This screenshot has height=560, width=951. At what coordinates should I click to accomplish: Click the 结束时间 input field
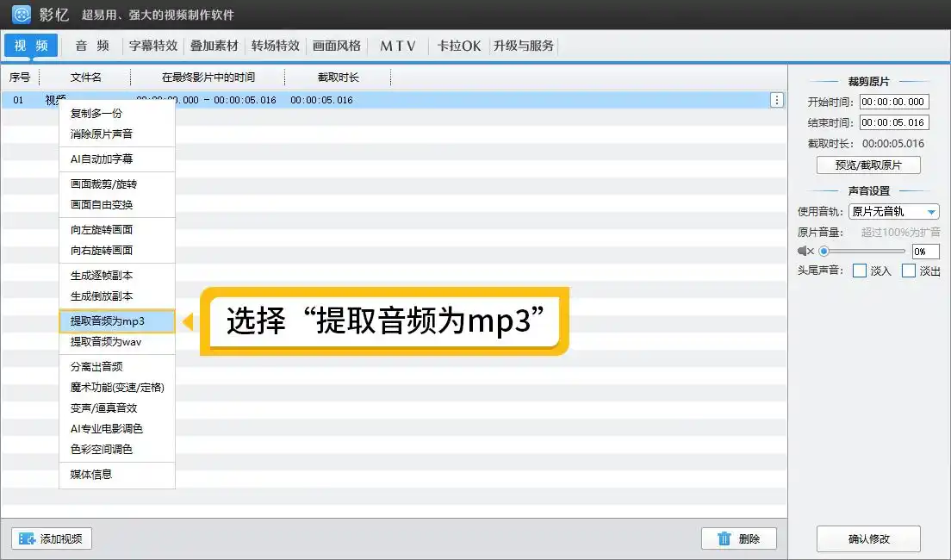click(x=894, y=122)
